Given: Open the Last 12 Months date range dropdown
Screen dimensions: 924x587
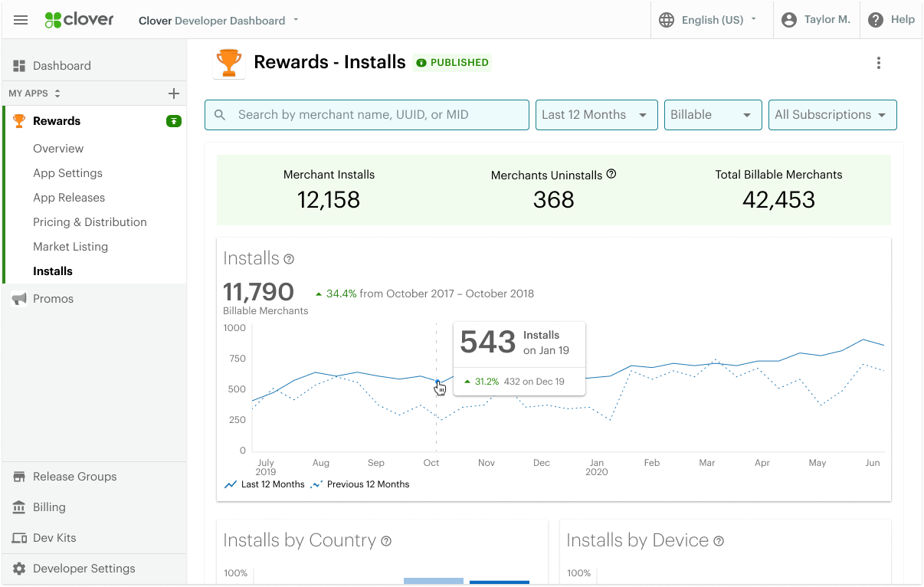Looking at the screenshot, I should tap(597, 115).
